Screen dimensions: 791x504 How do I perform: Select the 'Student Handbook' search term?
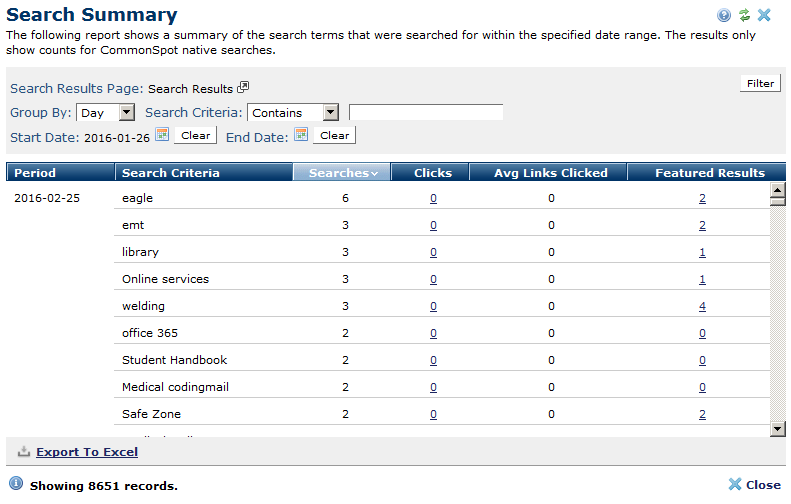175,360
